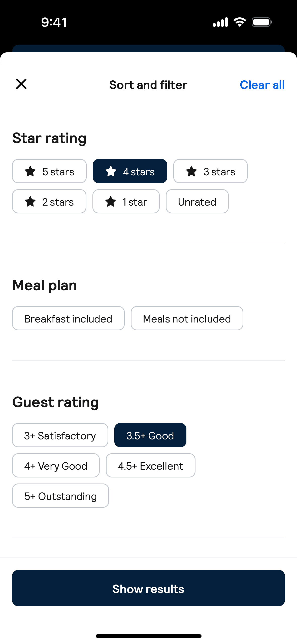Deselect the 3.5+ Good guest rating
297x644 pixels.
pos(150,436)
